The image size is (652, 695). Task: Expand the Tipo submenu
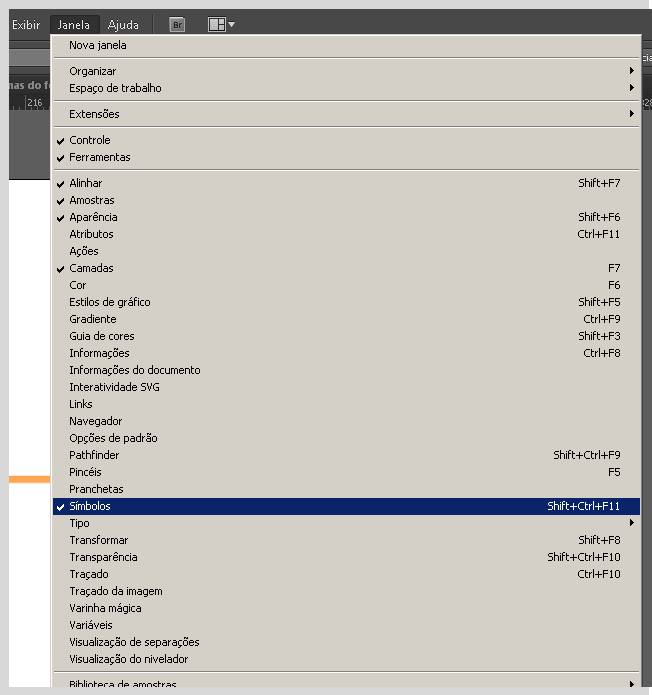(347, 523)
